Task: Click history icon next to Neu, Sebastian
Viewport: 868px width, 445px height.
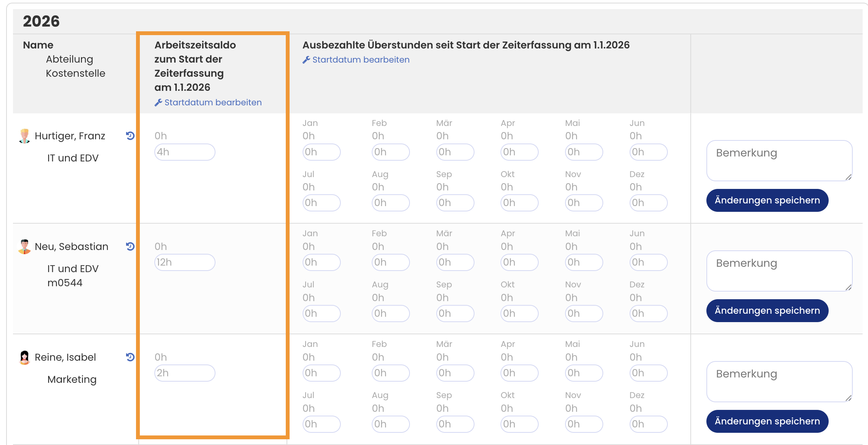Action: click(x=130, y=247)
